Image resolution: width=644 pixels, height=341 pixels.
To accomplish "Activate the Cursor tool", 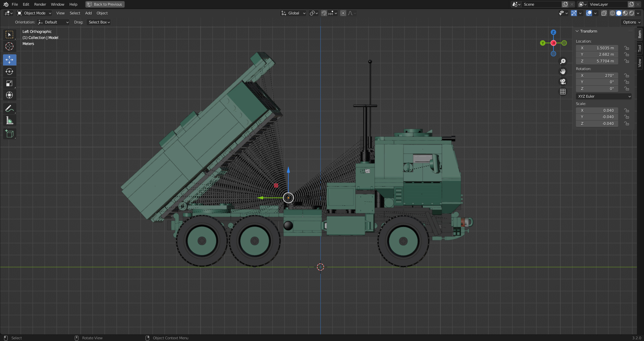I will 9,46.
